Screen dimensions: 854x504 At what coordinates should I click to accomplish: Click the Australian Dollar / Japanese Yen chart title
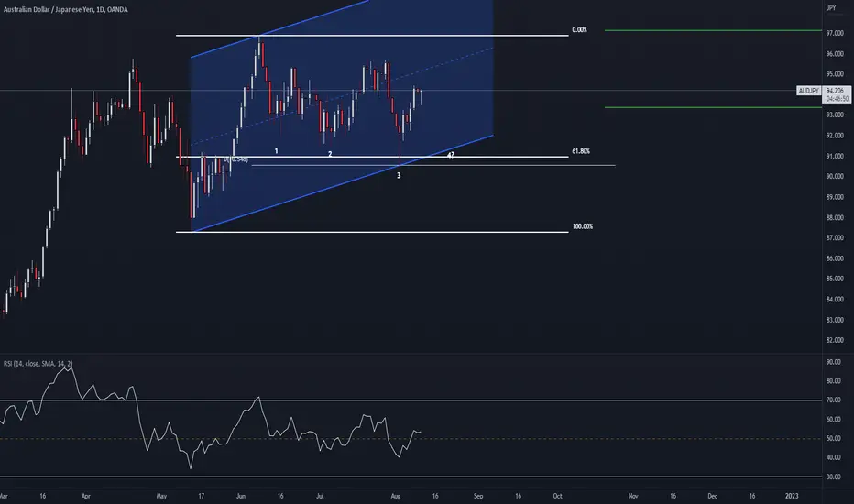(x=65, y=9)
